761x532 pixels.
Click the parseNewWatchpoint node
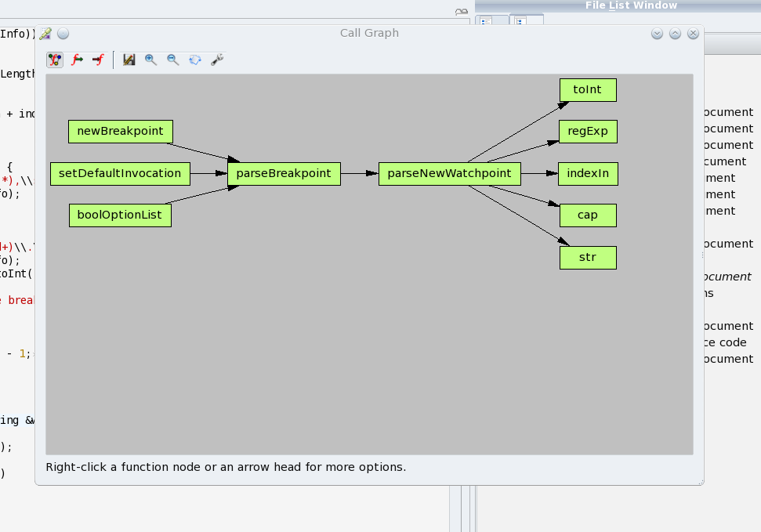tap(449, 174)
